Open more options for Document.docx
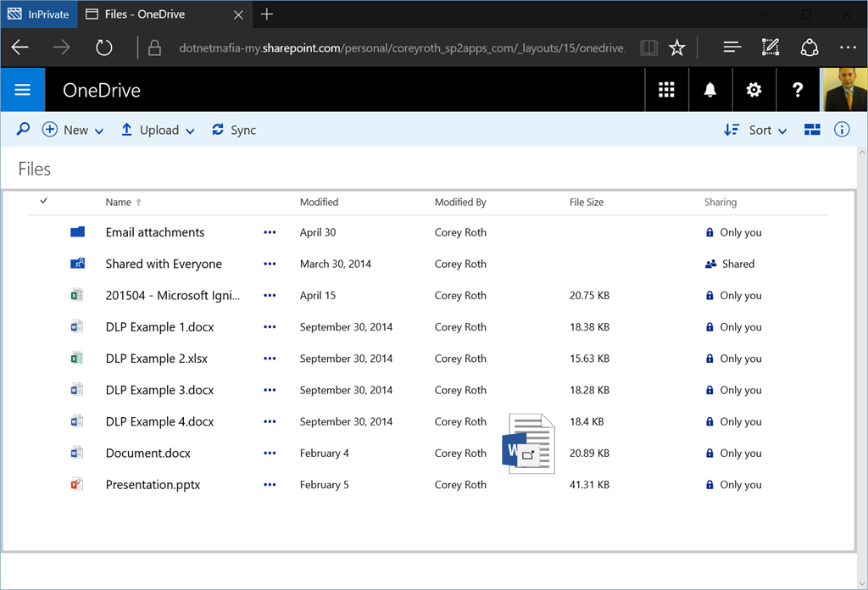This screenshot has width=868, height=590. coord(270,454)
